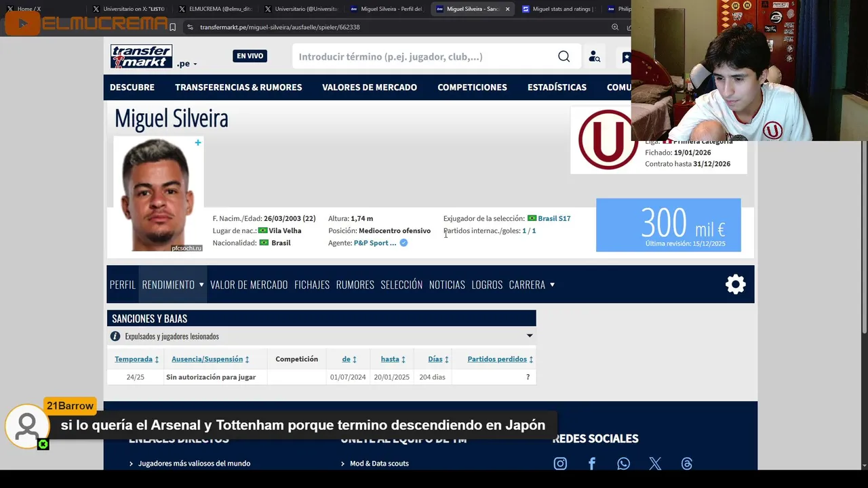
Task: Sort table by Días column
Action: tap(438, 359)
